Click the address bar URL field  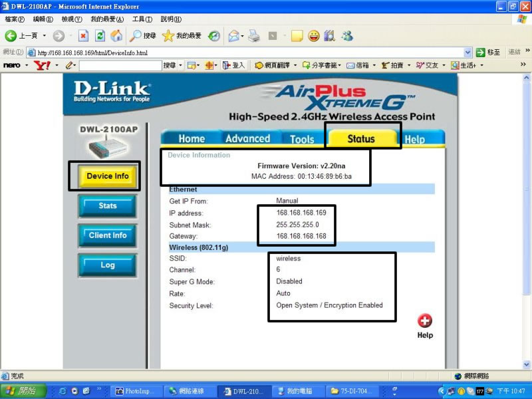click(x=249, y=53)
